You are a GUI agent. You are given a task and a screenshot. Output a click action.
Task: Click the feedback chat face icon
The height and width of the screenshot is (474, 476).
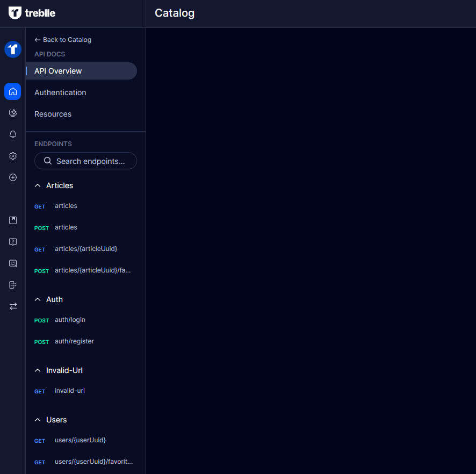(x=13, y=263)
